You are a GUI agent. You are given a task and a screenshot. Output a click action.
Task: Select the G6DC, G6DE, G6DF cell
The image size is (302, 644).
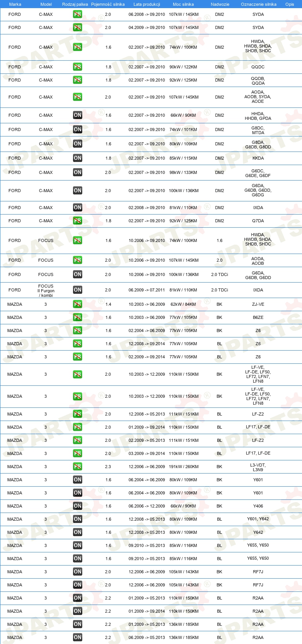258,173
